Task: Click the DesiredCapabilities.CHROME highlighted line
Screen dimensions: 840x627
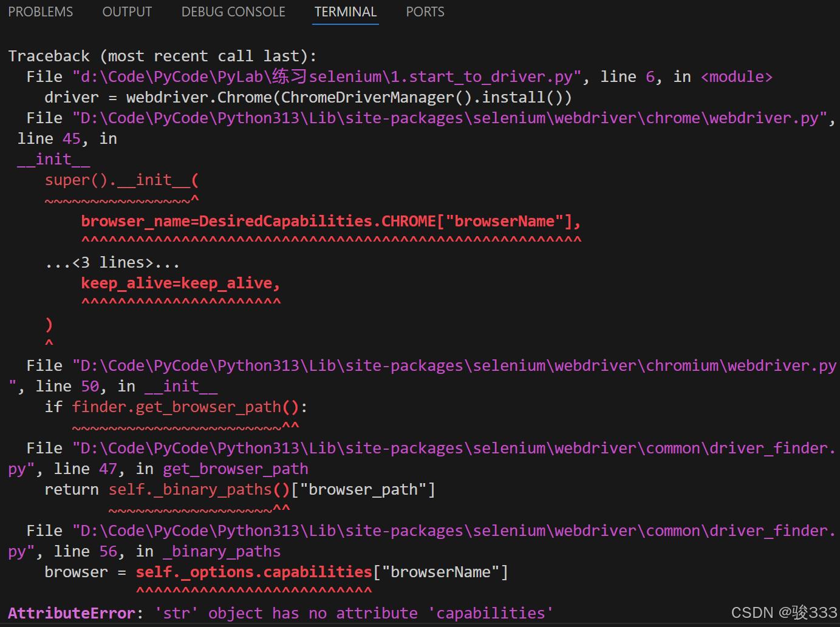Action: coord(331,220)
